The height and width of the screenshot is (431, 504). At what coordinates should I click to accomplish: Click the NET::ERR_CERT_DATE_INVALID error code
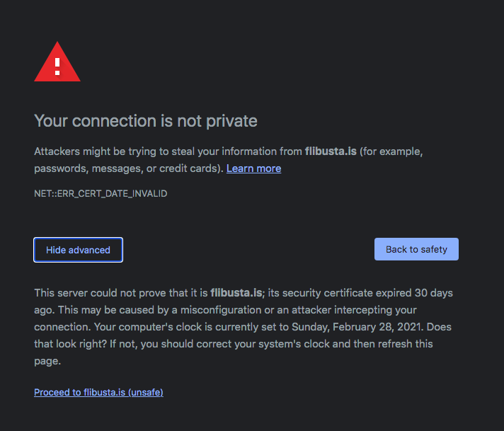[101, 193]
